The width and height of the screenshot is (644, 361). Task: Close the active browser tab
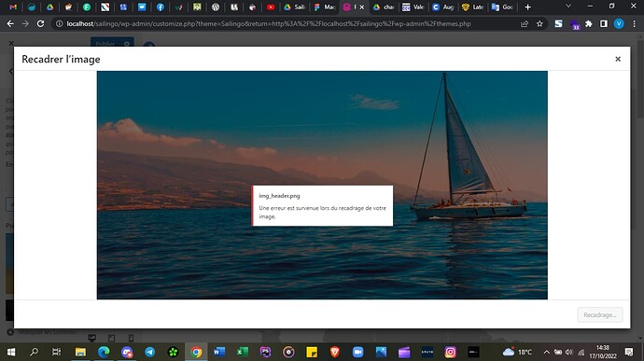click(x=362, y=7)
